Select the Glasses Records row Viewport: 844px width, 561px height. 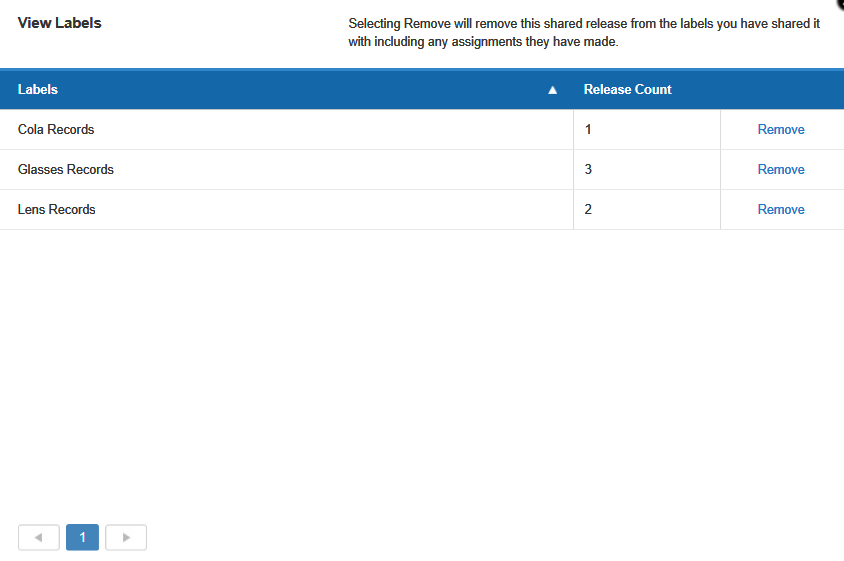[422, 170]
